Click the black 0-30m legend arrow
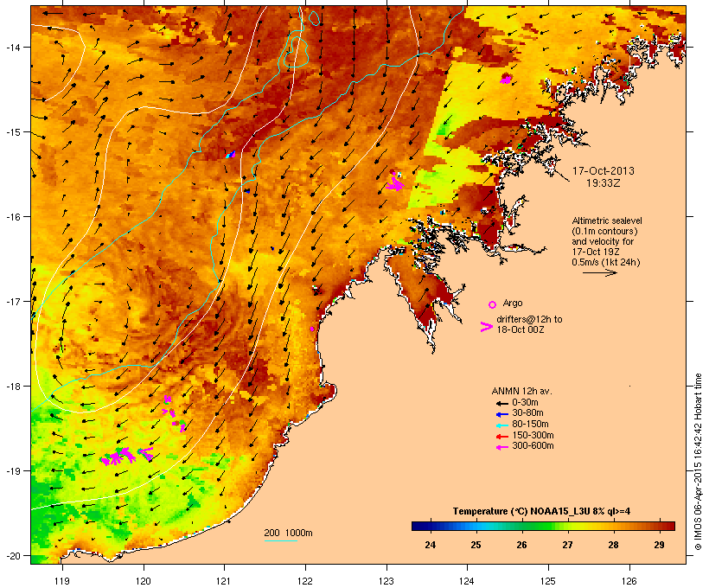 502,404
